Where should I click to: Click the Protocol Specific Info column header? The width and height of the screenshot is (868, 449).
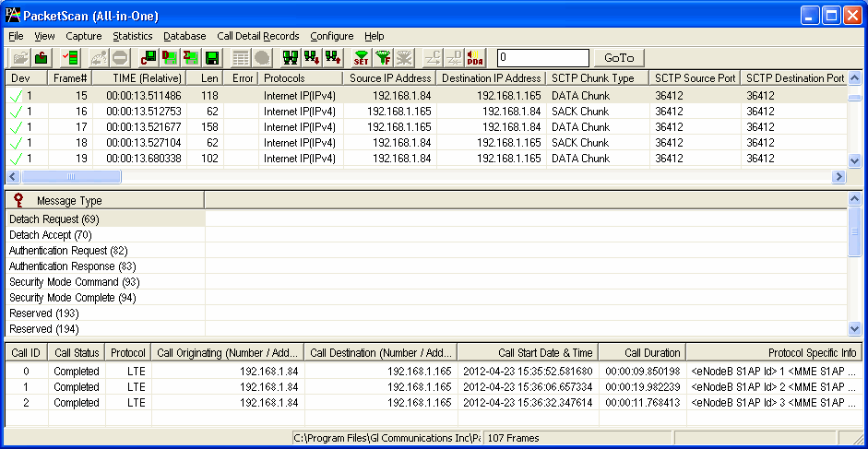pos(774,353)
